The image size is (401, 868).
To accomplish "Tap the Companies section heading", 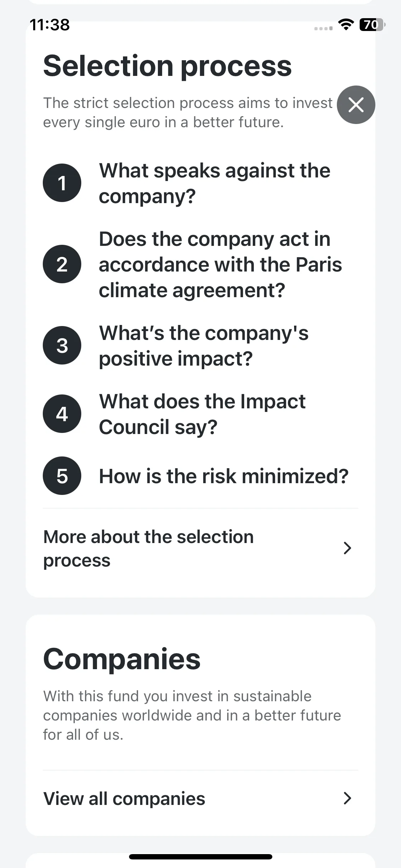I will [x=122, y=659].
